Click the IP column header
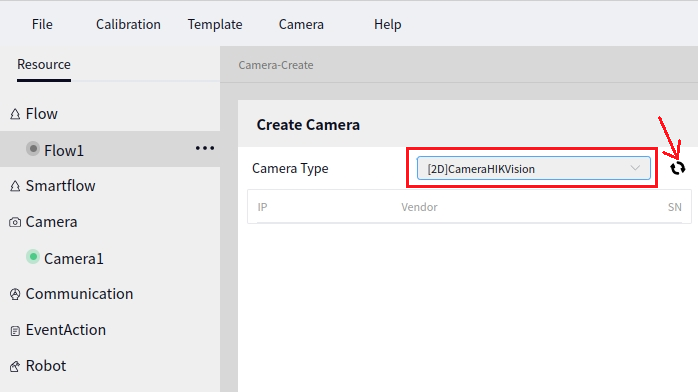698x392 pixels. pyautogui.click(x=262, y=207)
